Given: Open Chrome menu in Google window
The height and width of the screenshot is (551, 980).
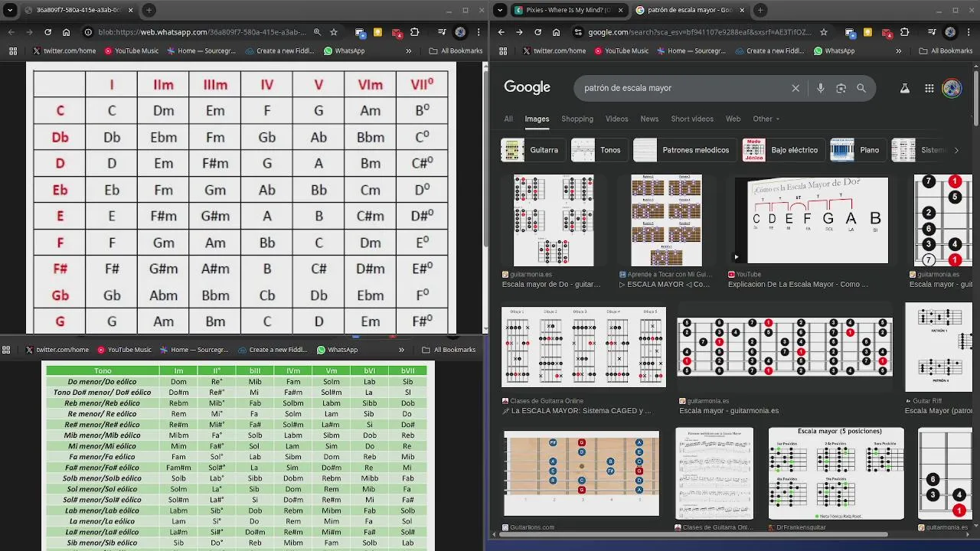Looking at the screenshot, I should pyautogui.click(x=969, y=32).
